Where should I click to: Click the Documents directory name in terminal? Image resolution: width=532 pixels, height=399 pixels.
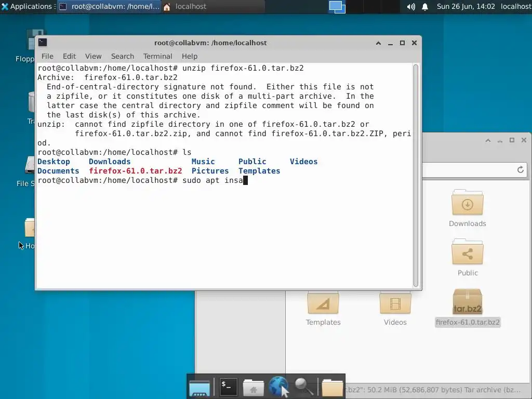(x=58, y=171)
